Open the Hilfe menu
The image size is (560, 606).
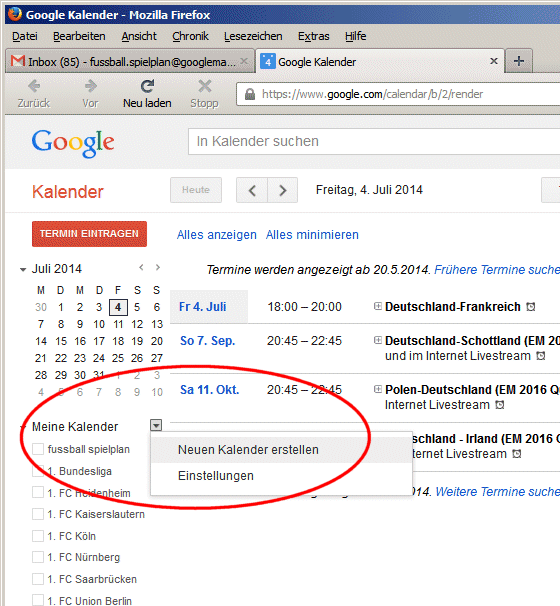(356, 36)
